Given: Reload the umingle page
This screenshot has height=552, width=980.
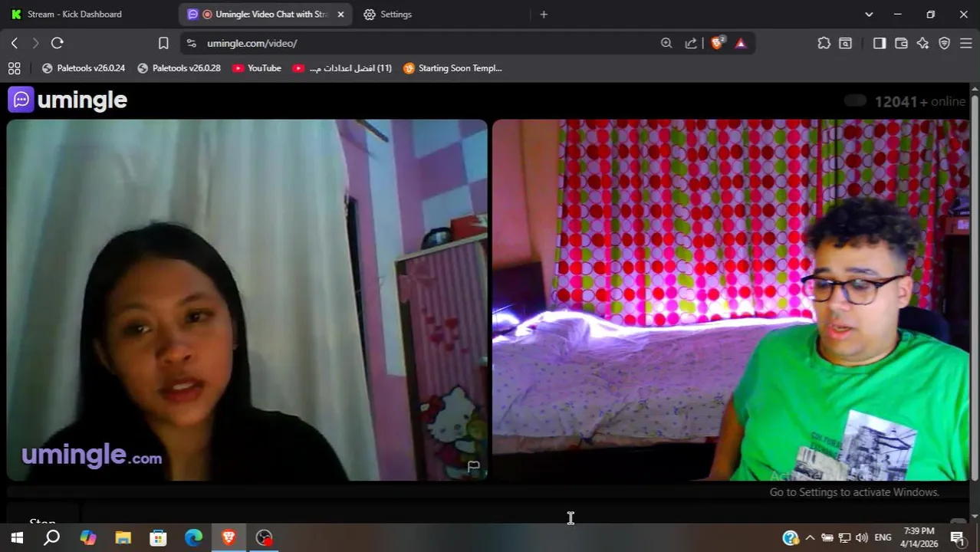Looking at the screenshot, I should [x=58, y=44].
